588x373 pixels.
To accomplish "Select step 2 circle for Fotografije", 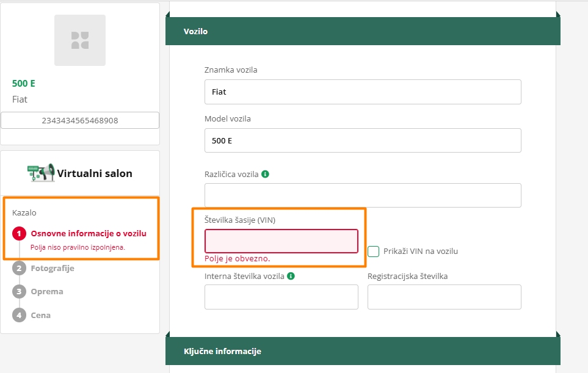I will pos(20,268).
